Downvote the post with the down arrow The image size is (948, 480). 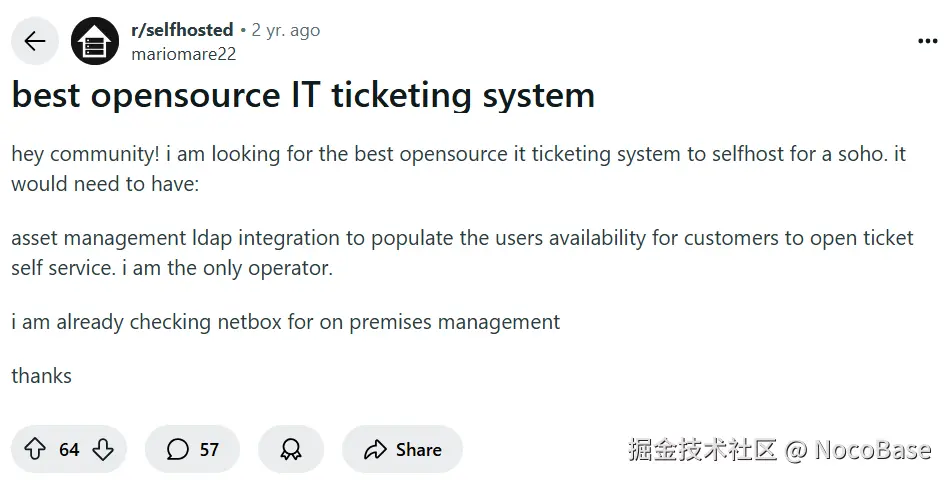pyautogui.click(x=103, y=449)
